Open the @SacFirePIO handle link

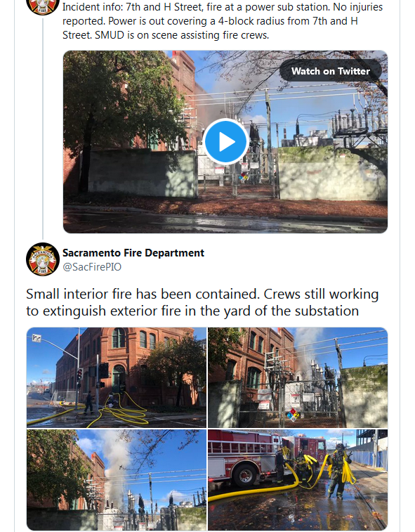point(92,267)
